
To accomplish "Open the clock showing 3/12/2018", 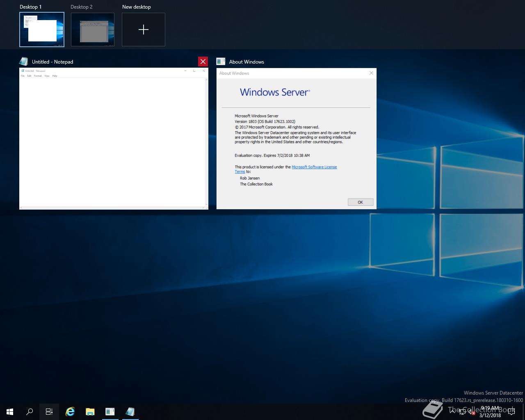I will click(490, 412).
